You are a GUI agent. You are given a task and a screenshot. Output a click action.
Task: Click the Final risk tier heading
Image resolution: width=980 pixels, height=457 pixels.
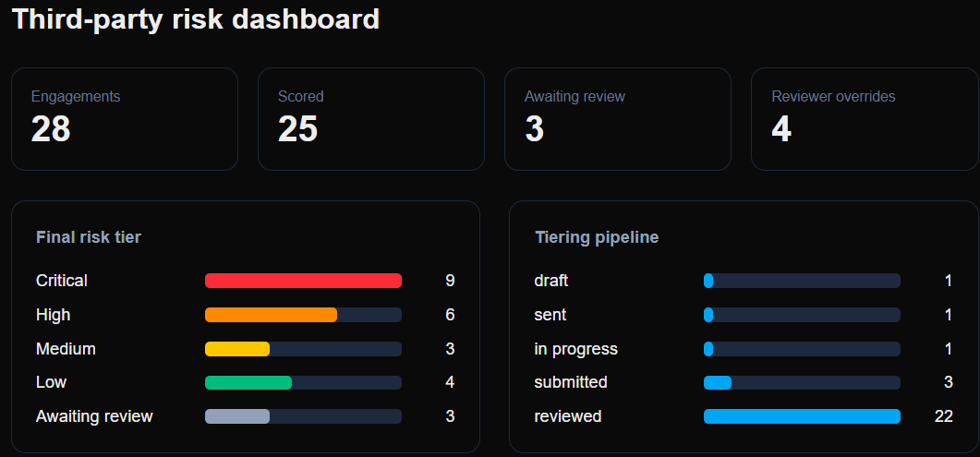coord(89,237)
